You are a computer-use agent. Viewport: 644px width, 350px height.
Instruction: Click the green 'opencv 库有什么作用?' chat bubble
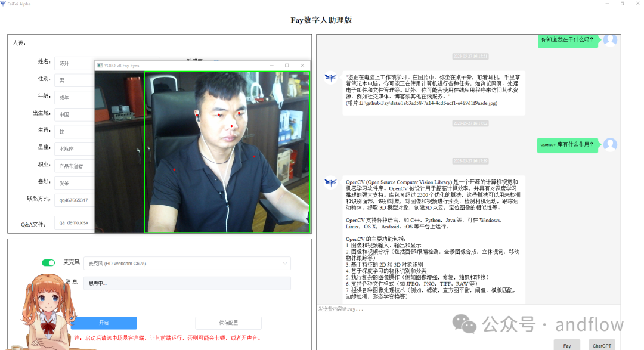point(567,145)
